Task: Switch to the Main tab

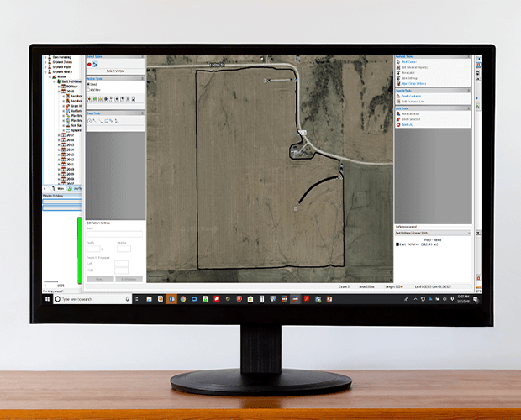Action: tap(60, 190)
